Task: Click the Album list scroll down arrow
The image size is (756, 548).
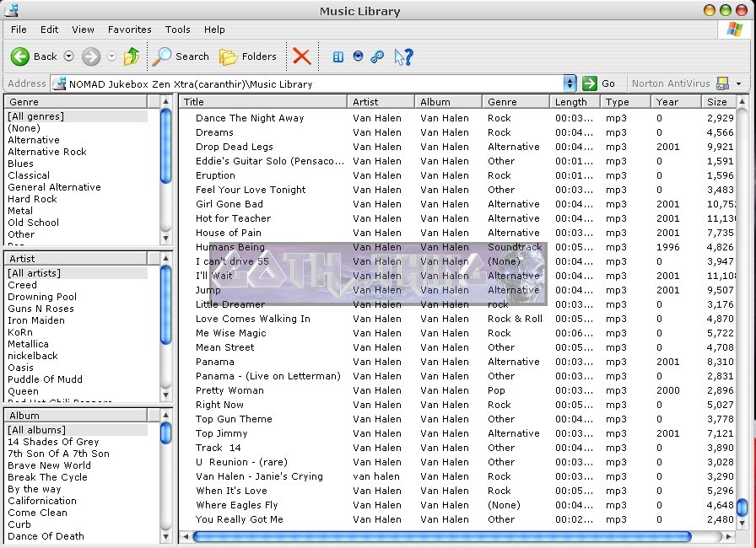Action: tap(166, 536)
